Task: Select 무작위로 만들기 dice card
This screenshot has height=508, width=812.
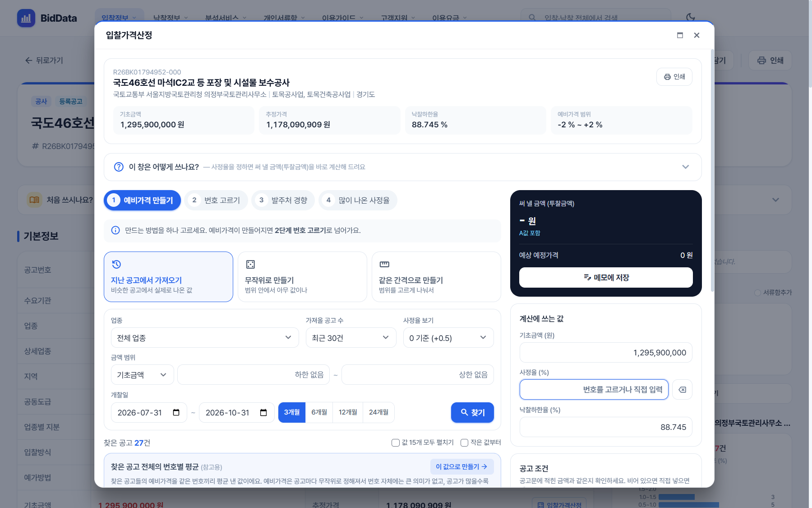Action: pos(302,277)
